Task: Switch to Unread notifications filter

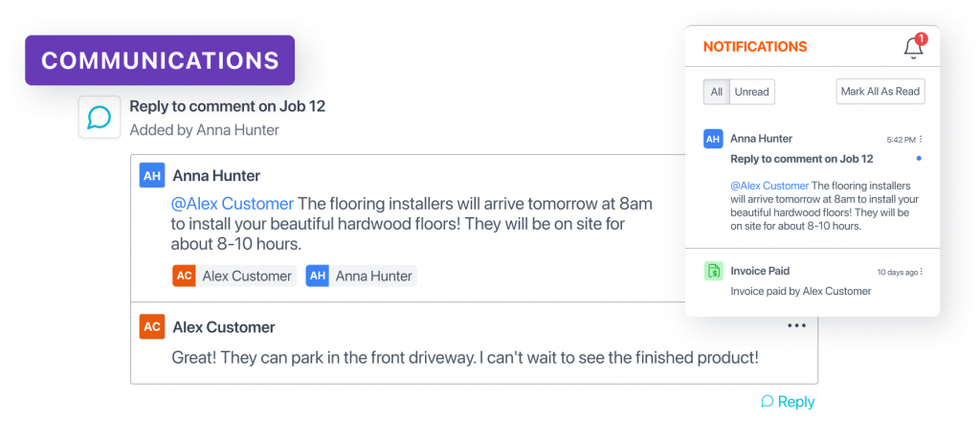Action: 752,92
